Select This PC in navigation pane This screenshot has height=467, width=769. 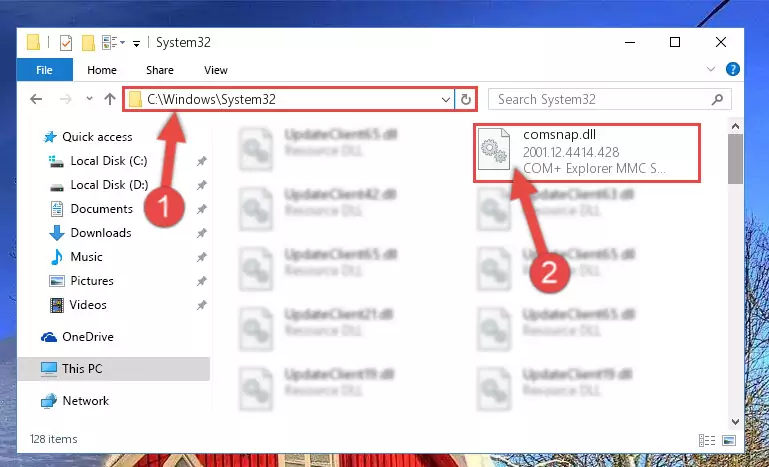point(82,369)
